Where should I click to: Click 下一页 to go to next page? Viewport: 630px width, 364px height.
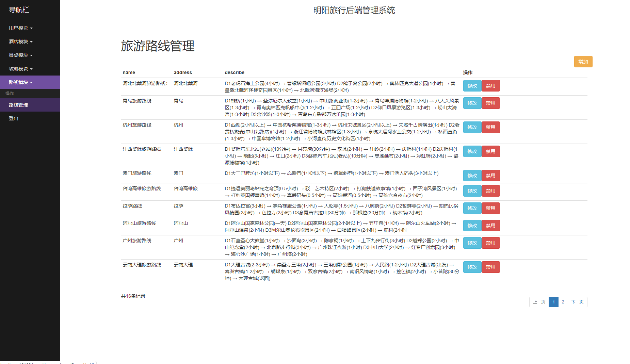[x=577, y=302]
